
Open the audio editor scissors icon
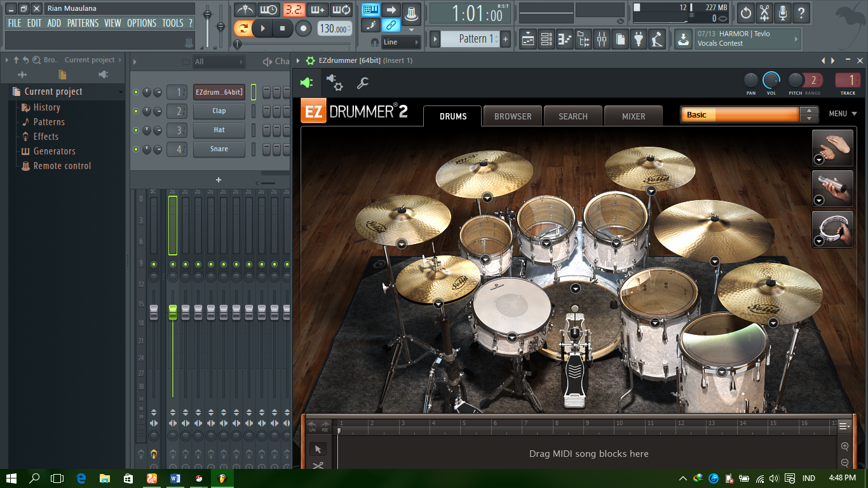[764, 12]
